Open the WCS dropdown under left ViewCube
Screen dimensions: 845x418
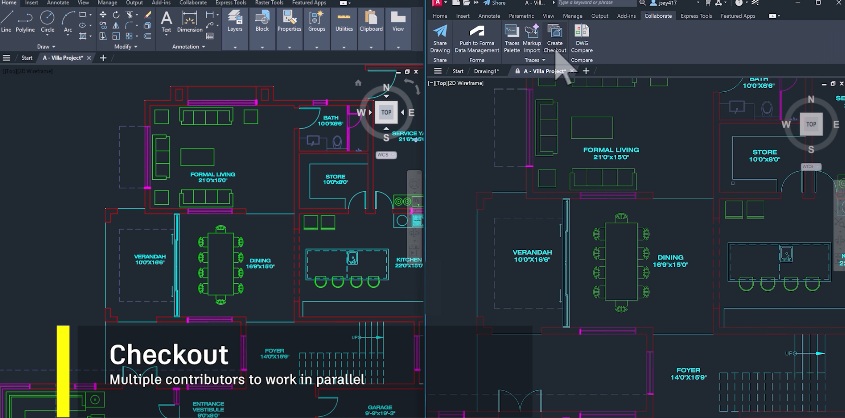(386, 155)
